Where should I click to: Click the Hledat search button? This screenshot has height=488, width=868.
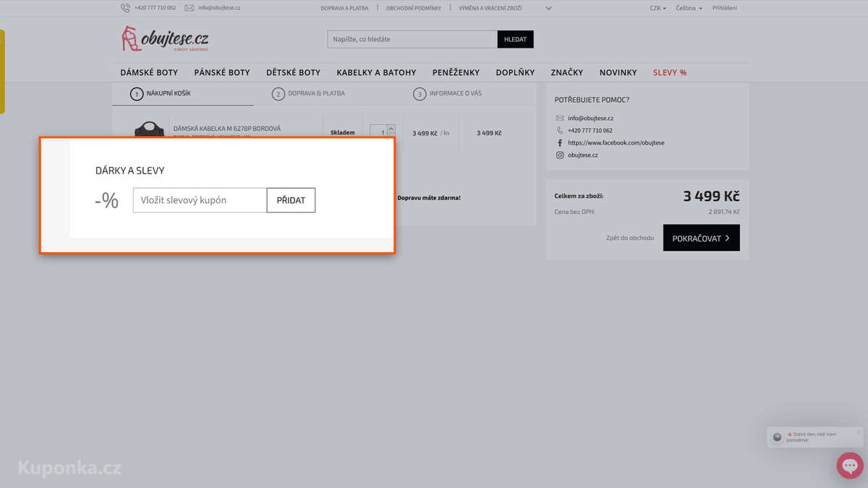[x=515, y=39]
